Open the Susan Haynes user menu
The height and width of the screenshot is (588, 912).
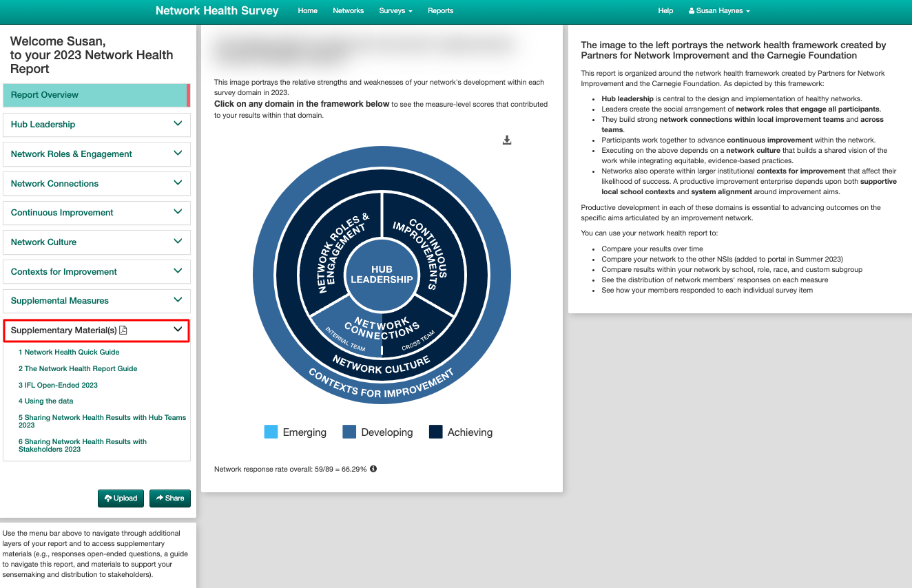(x=719, y=11)
